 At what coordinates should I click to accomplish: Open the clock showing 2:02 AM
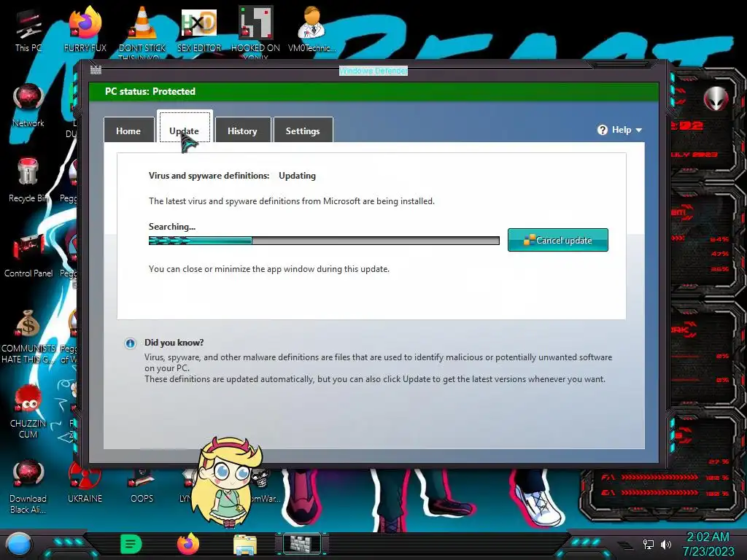pos(708,537)
